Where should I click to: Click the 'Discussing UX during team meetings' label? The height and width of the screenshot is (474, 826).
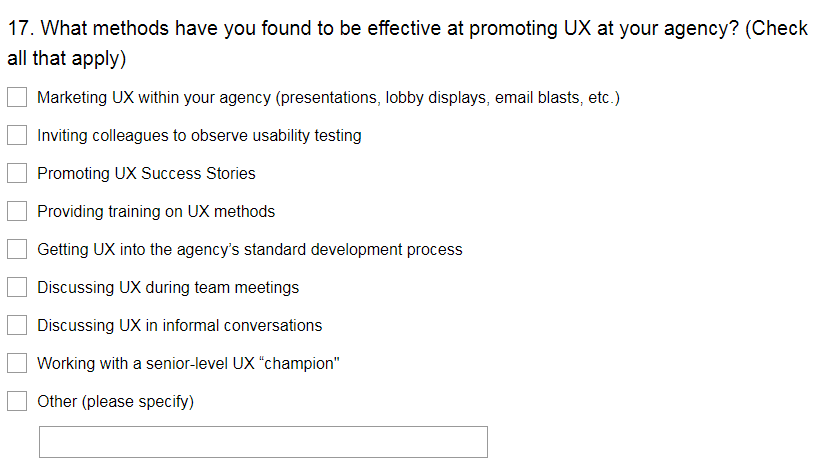[168, 287]
